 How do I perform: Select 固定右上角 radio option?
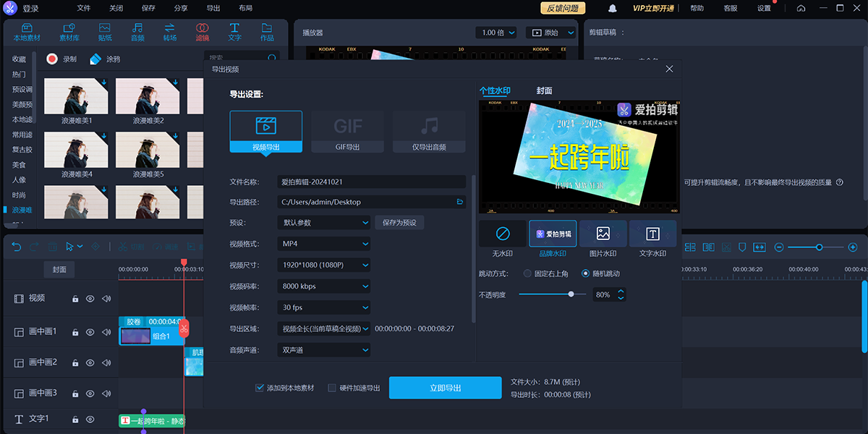(527, 274)
